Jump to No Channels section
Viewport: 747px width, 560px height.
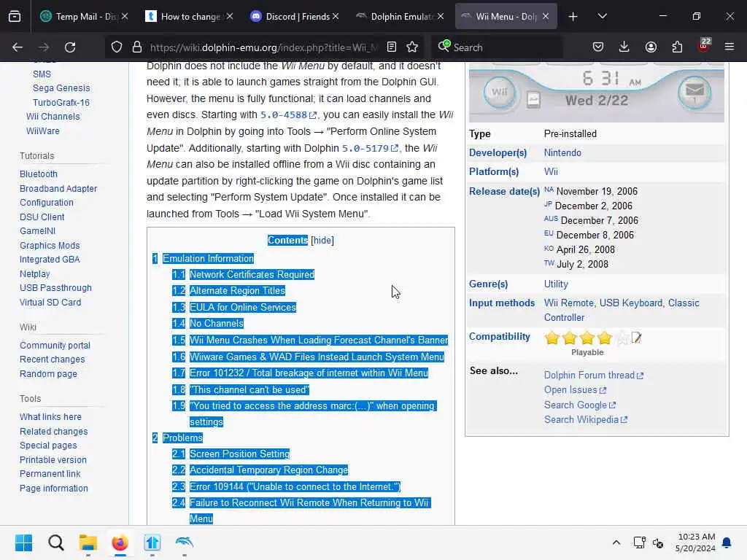coord(216,323)
